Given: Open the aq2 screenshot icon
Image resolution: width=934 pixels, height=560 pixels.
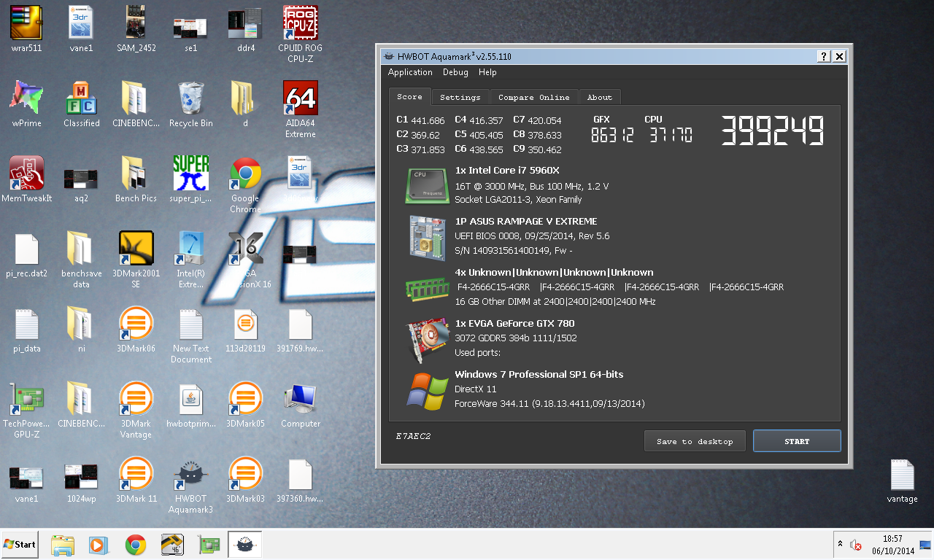Looking at the screenshot, I should click(x=81, y=178).
